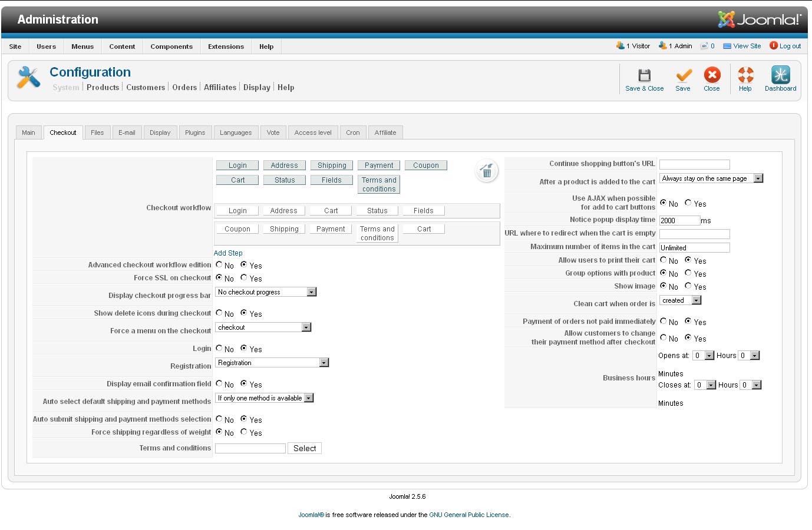This screenshot has height=530, width=812.
Task: Set Allow users to print cart to No
Action: [x=664, y=260]
